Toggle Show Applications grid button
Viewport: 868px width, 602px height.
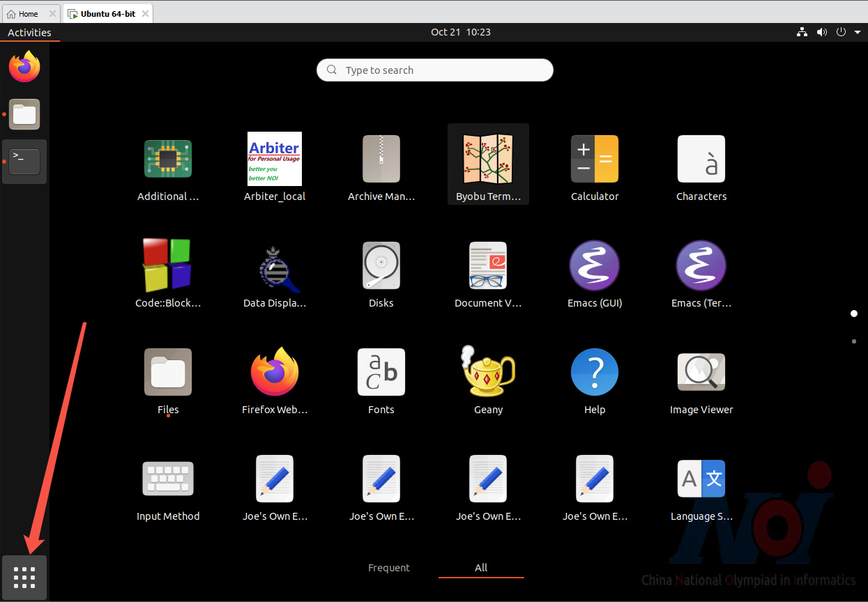point(24,578)
